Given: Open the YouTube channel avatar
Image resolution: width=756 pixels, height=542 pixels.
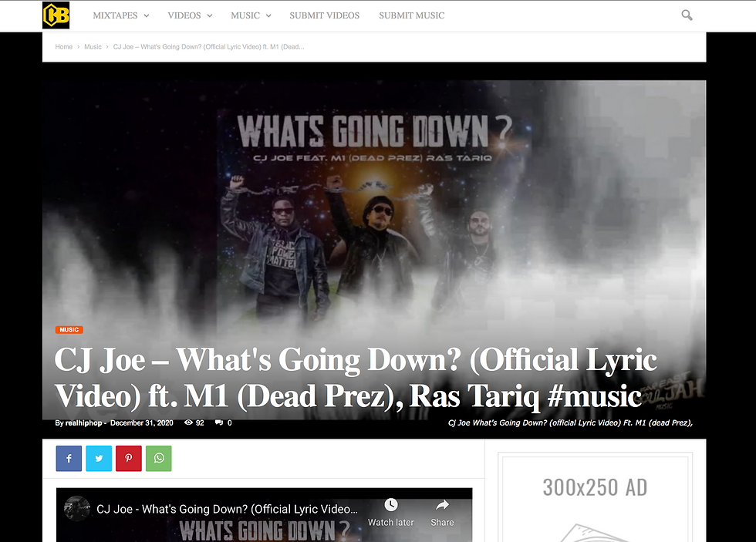Looking at the screenshot, I should pyautogui.click(x=77, y=509).
